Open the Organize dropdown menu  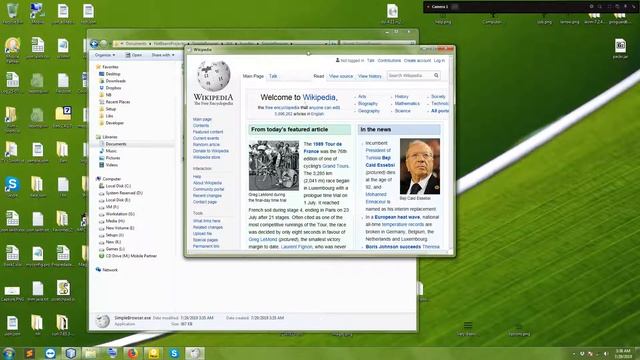click(104, 55)
